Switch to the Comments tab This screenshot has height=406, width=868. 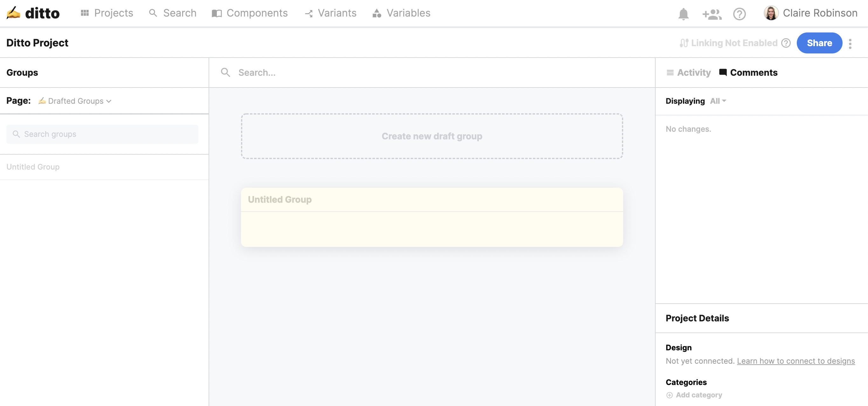pos(748,73)
